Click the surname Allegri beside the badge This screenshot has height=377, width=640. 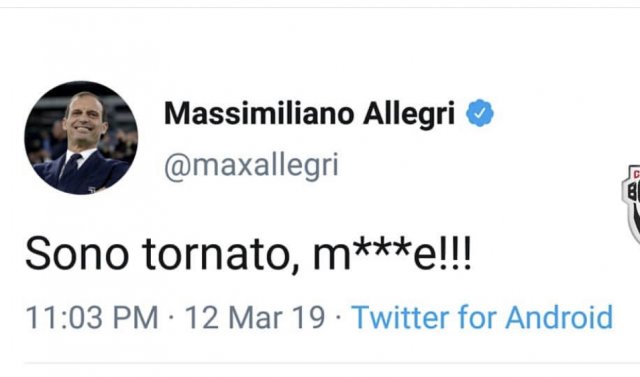(x=409, y=114)
